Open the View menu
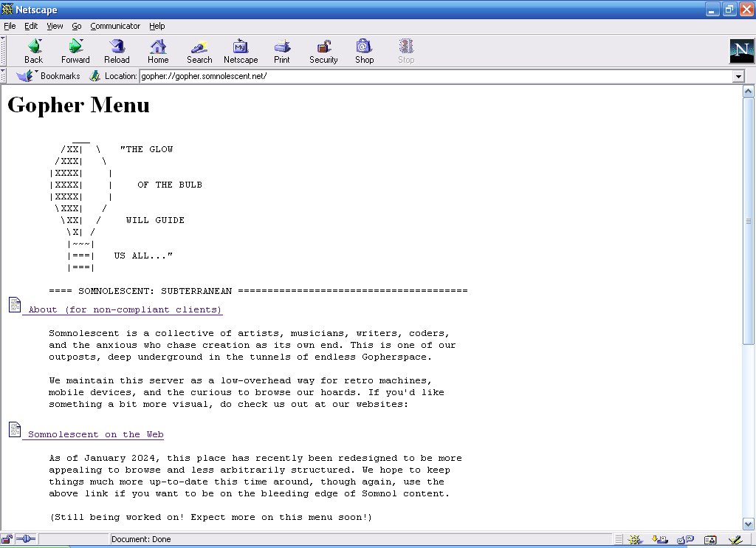The width and height of the screenshot is (756, 548). [55, 26]
